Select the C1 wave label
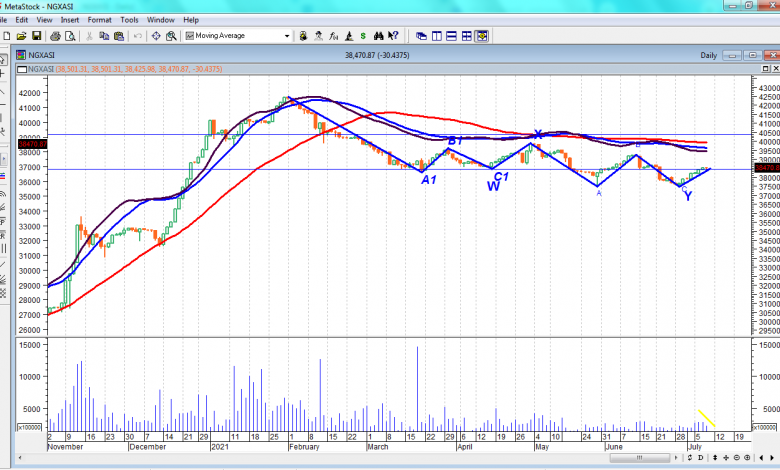 coord(501,177)
